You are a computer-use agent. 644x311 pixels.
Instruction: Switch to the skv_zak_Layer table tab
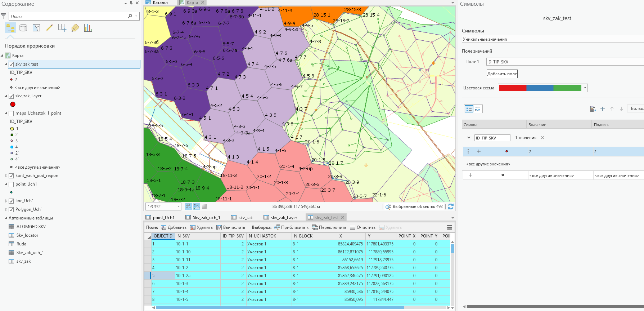(x=280, y=218)
